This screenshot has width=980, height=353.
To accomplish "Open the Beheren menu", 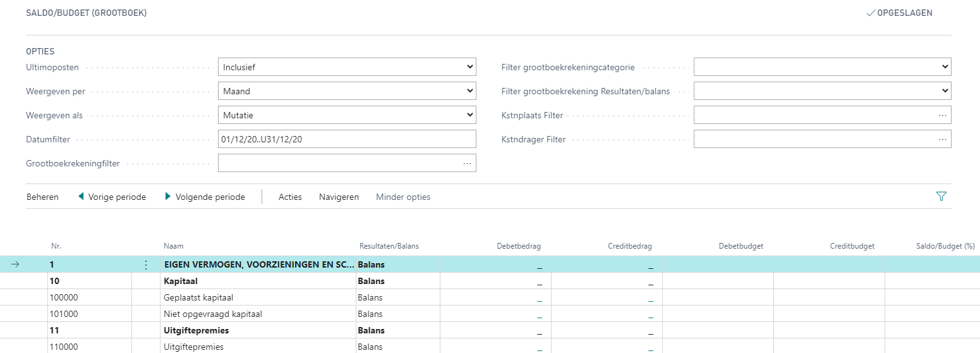I will coord(42,197).
